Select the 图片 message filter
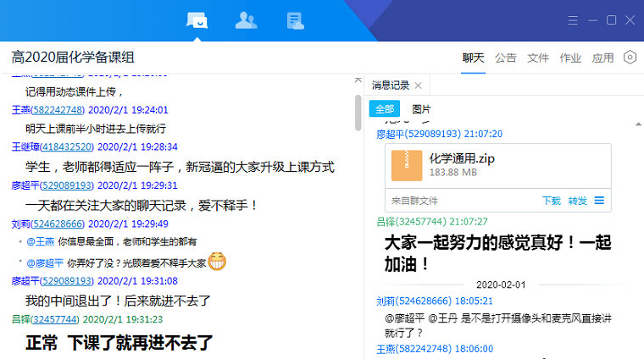644x359 pixels. (421, 109)
